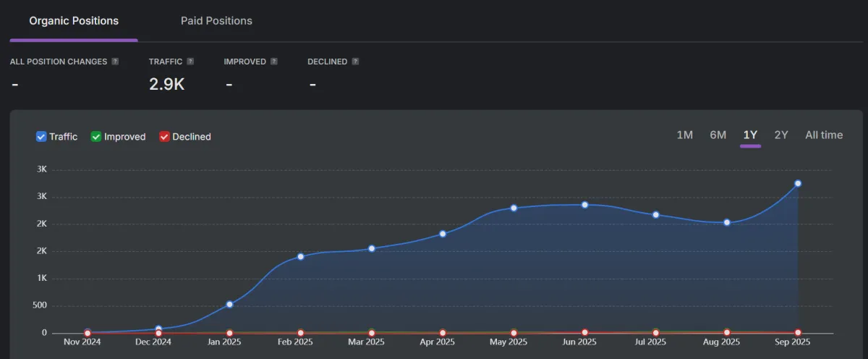
Task: Switch to the Organic Positions tab
Action: 74,21
